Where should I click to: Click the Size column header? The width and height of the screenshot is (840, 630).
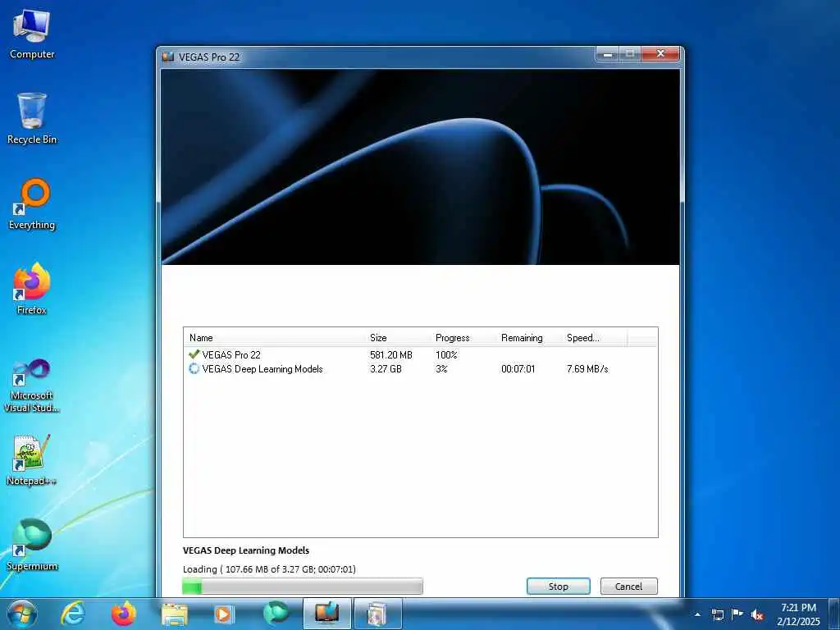(398, 337)
